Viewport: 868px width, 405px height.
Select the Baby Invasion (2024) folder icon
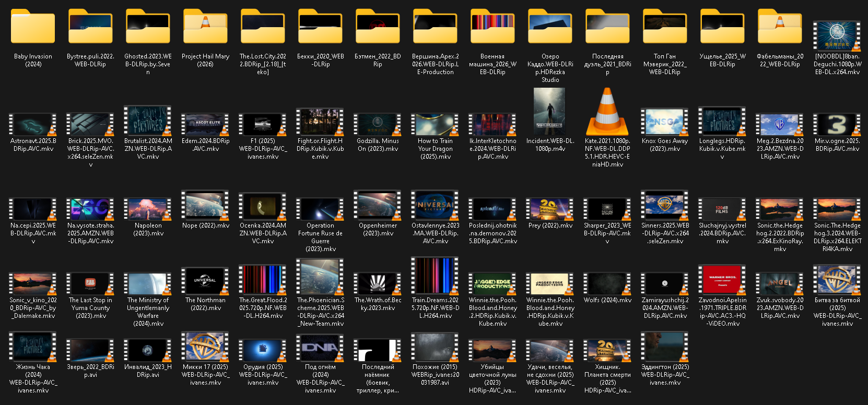point(33,26)
